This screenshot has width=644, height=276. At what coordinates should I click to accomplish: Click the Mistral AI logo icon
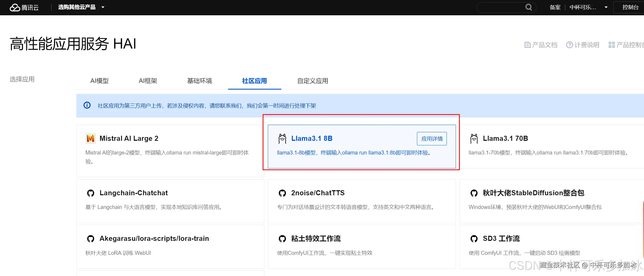(x=91, y=138)
